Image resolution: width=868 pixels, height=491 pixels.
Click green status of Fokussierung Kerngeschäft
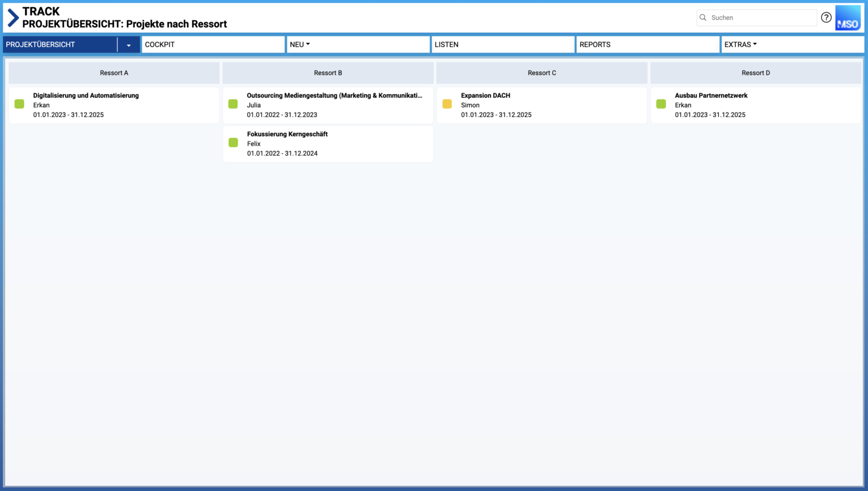coord(233,142)
